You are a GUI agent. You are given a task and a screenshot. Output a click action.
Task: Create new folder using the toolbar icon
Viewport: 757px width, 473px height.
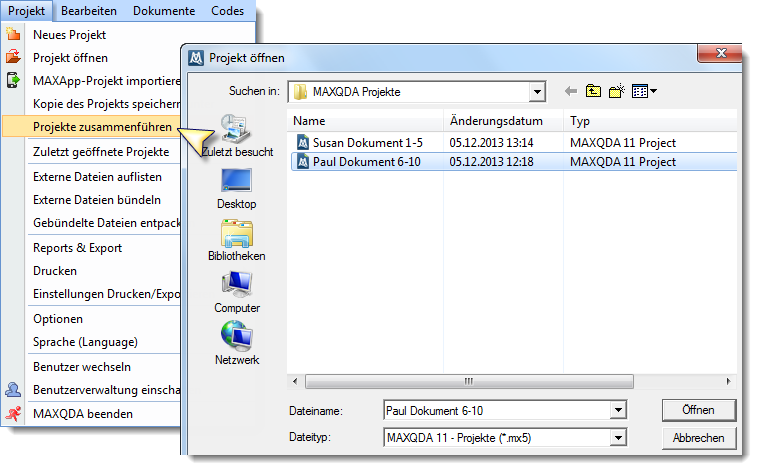pyautogui.click(x=617, y=91)
